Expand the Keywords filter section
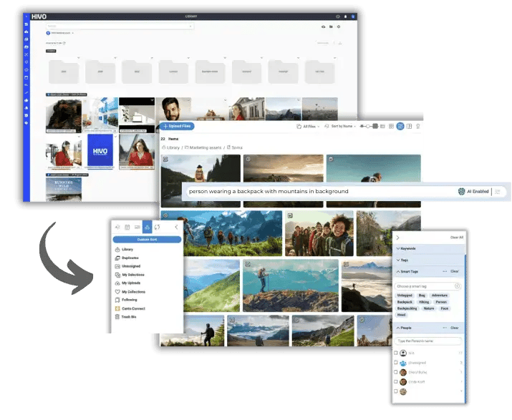Image resolution: width=512 pixels, height=420 pixels. pyautogui.click(x=411, y=248)
